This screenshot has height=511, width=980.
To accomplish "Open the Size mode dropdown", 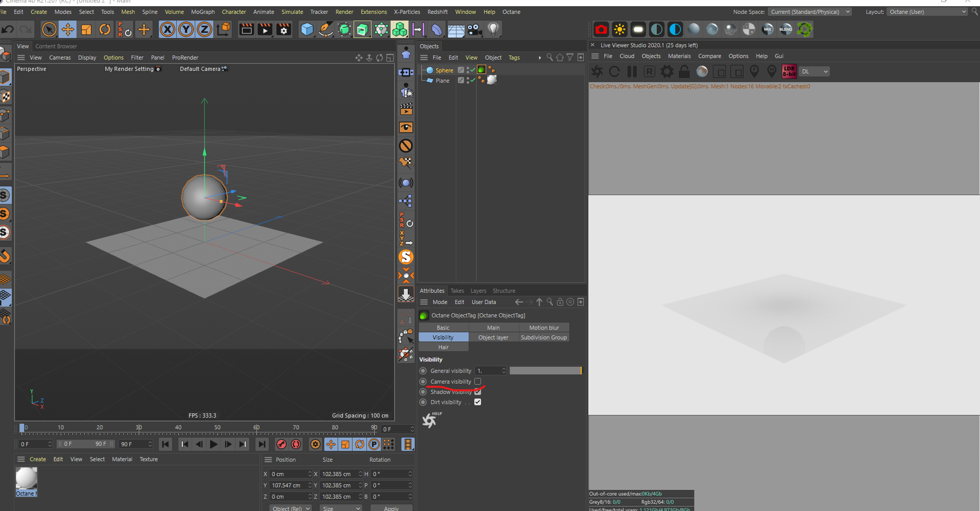I will [341, 508].
